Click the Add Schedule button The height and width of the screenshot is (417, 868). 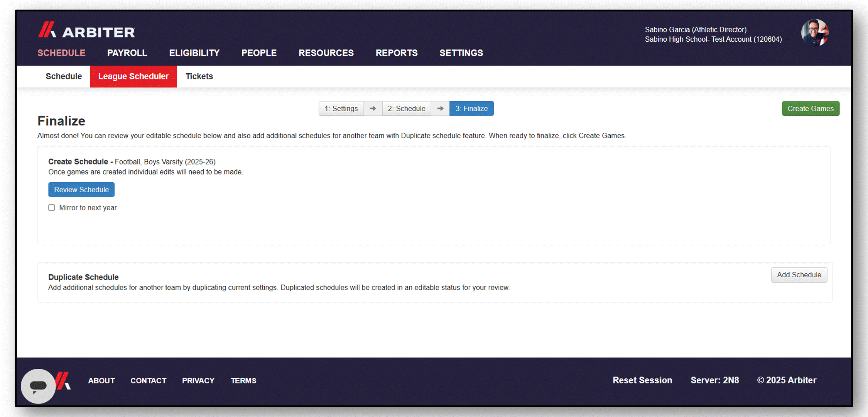point(799,275)
